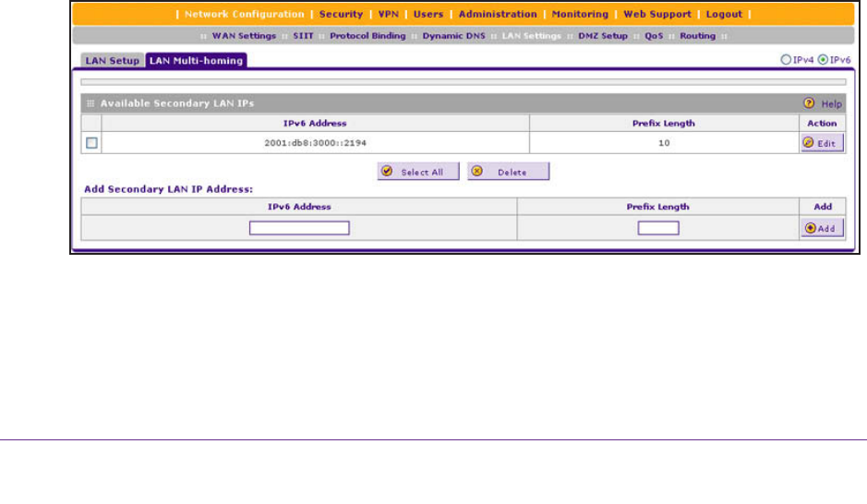The width and height of the screenshot is (867, 504).
Task: Click the Add Secondary LAN IP Address label
Action: tap(169, 189)
